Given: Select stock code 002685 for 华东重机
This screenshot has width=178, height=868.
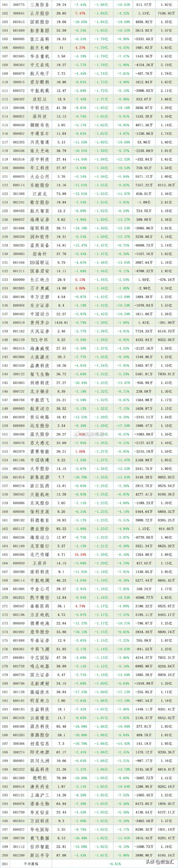Looking at the screenshot, I should (x=19, y=56).
